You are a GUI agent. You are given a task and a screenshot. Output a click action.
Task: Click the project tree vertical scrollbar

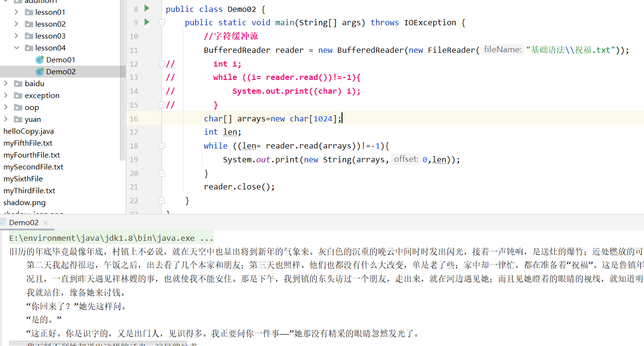point(123,80)
